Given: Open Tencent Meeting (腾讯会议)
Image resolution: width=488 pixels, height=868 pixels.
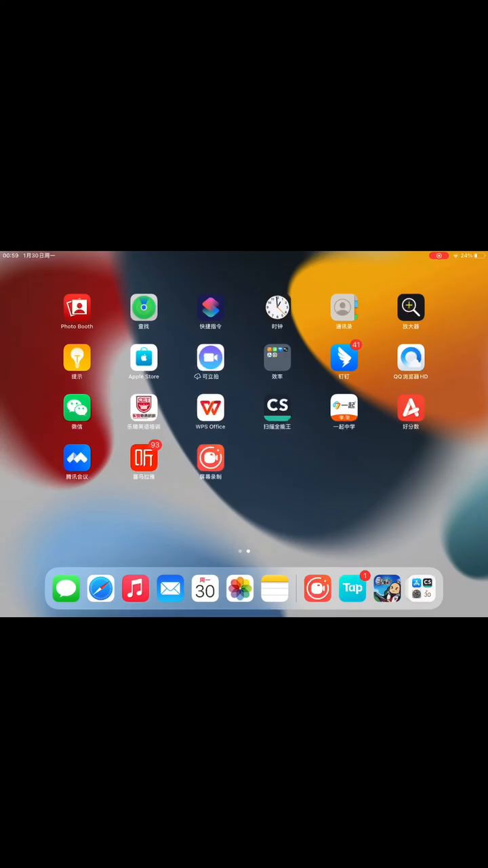Looking at the screenshot, I should click(x=77, y=458).
